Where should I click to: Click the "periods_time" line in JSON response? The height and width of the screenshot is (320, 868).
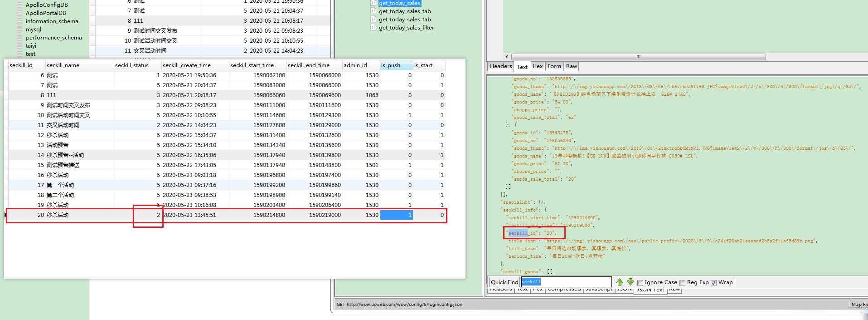click(556, 256)
